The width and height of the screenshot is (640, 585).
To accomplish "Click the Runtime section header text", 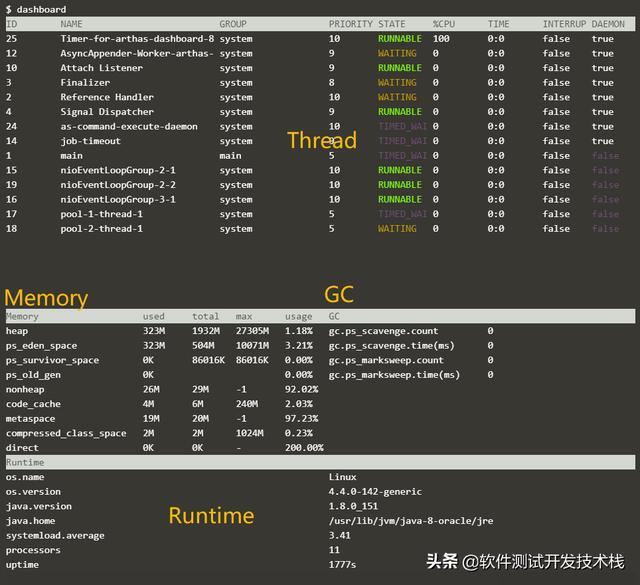I will [25, 463].
